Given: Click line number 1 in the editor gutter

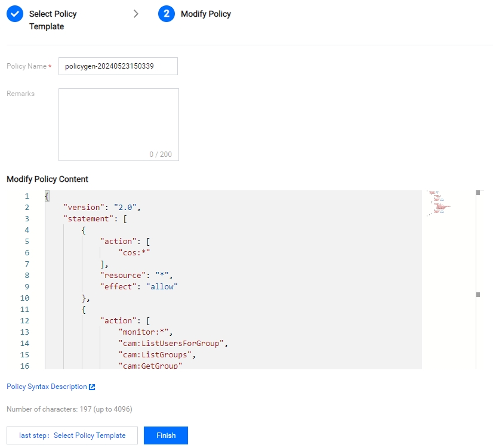Looking at the screenshot, I should [x=27, y=196].
